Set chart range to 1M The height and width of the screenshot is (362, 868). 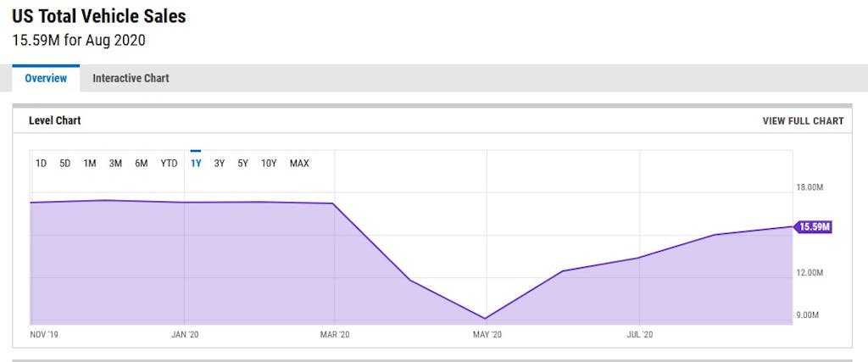pos(90,164)
